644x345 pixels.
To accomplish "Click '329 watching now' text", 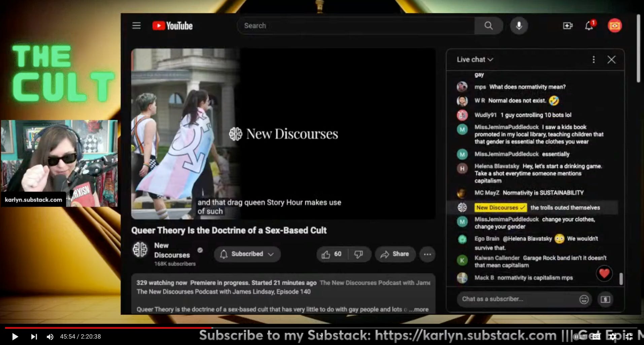I will pyautogui.click(x=162, y=283).
